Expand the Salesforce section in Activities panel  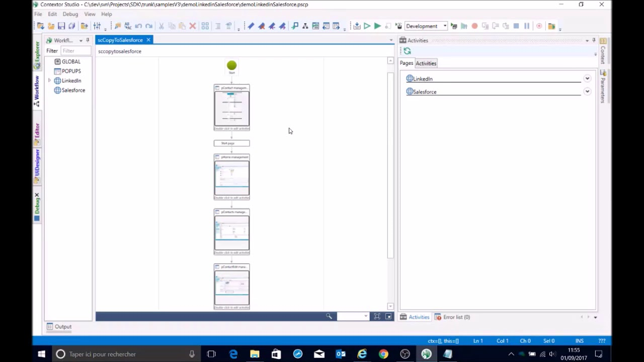tap(587, 92)
